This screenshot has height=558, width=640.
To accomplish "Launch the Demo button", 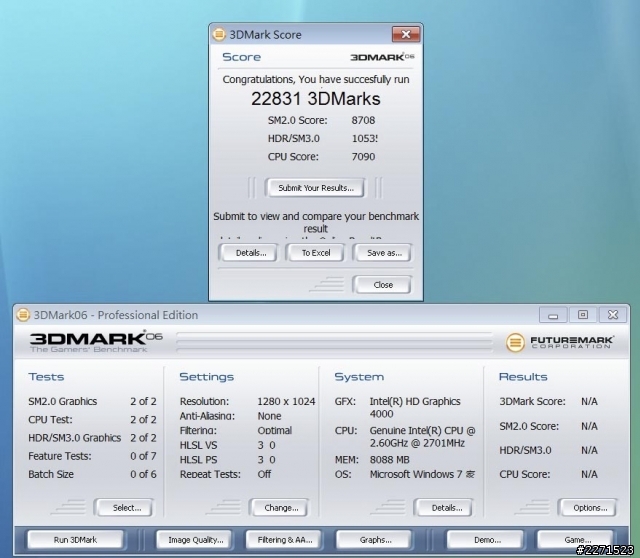I will [x=486, y=540].
